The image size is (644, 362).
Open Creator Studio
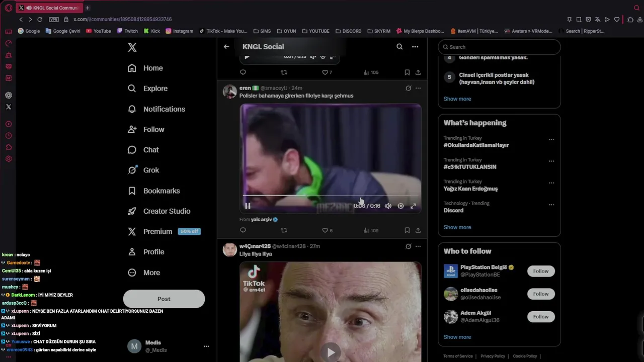pos(159,211)
